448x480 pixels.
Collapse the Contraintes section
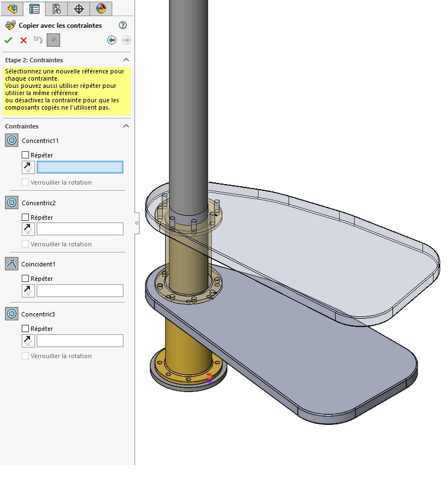pos(126,126)
